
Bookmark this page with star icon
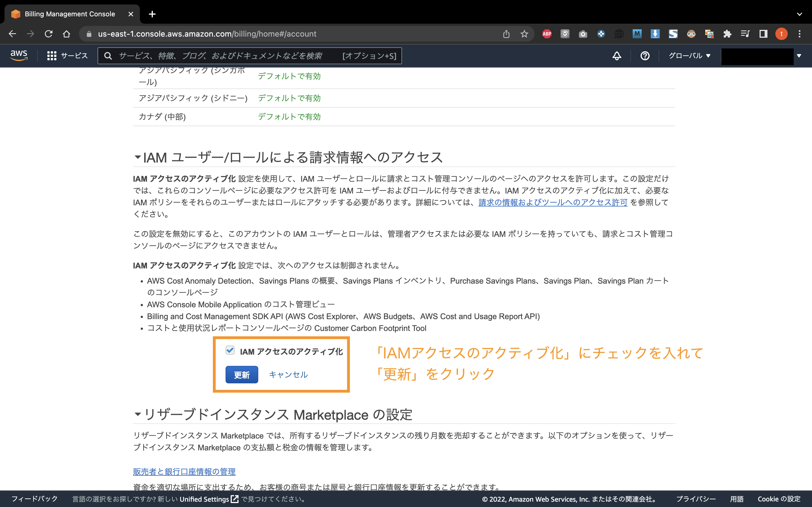tap(524, 34)
